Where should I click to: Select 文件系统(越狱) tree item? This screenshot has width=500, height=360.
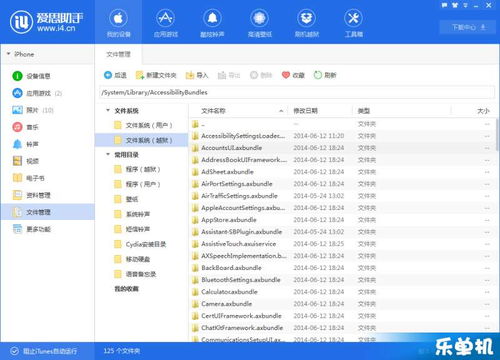[142, 140]
